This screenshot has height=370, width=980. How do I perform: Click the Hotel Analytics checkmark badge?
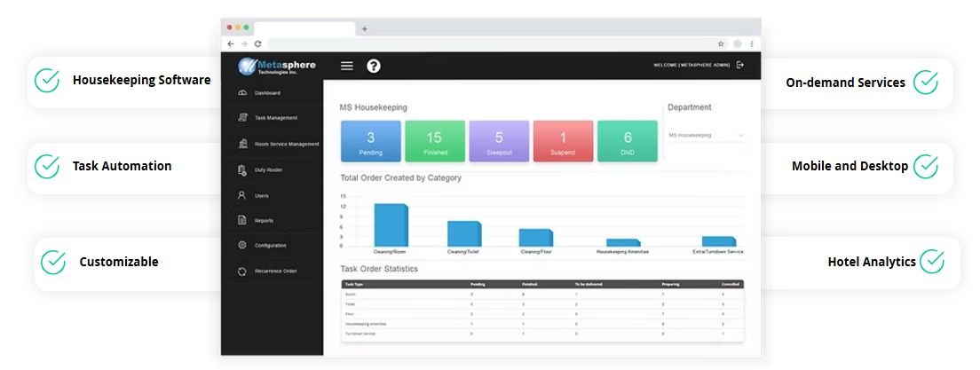point(932,262)
